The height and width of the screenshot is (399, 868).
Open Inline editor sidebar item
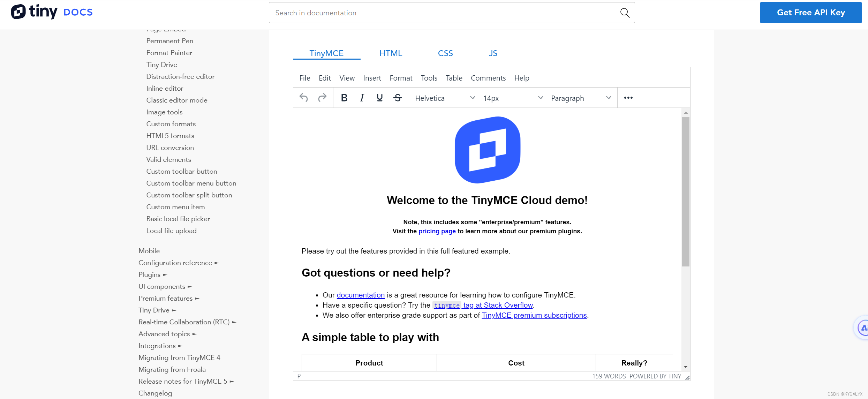[x=165, y=88]
